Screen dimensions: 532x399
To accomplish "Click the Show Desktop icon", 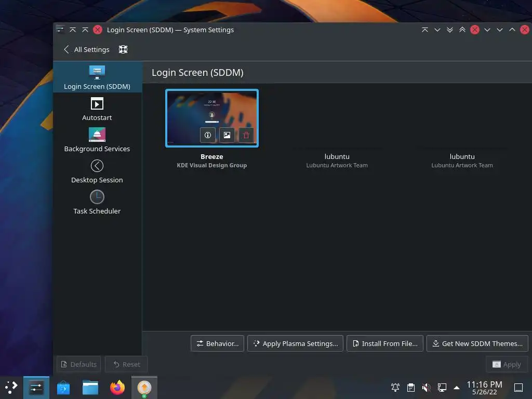I will [518, 387].
